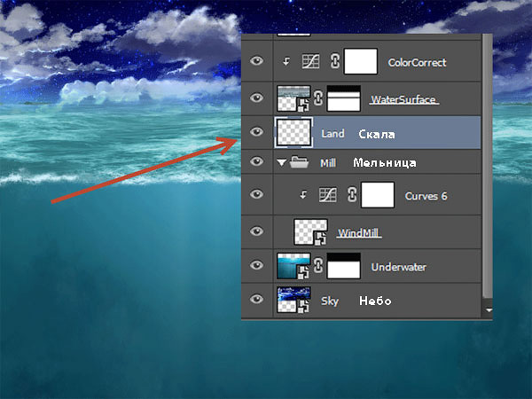Click Curves 6 clipping arrow indicator

[303, 195]
